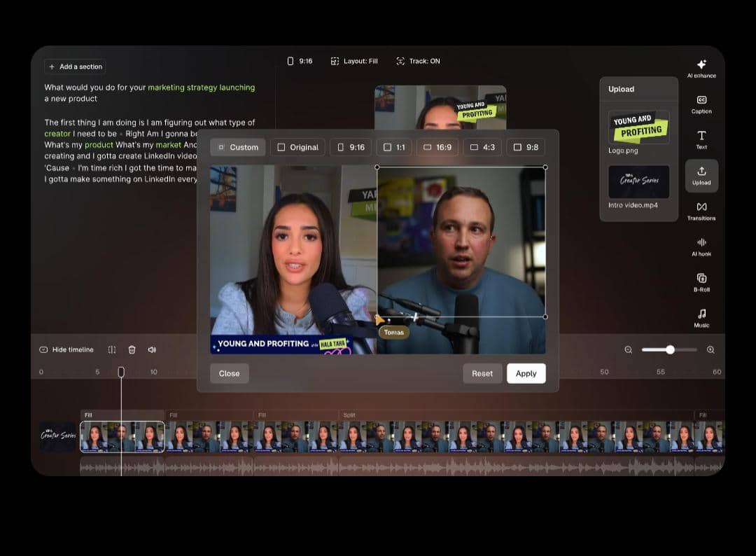Viewport: 756px width, 556px height.
Task: Select the Text tool icon
Action: pos(701,139)
